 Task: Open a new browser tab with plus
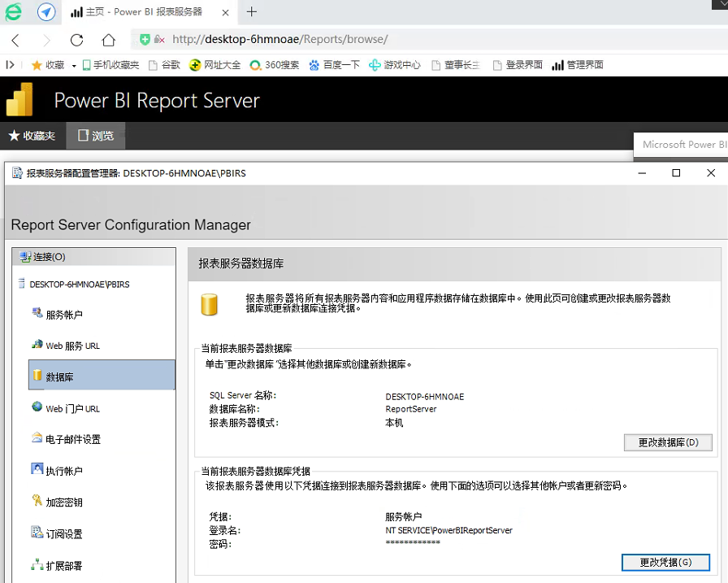click(x=252, y=11)
